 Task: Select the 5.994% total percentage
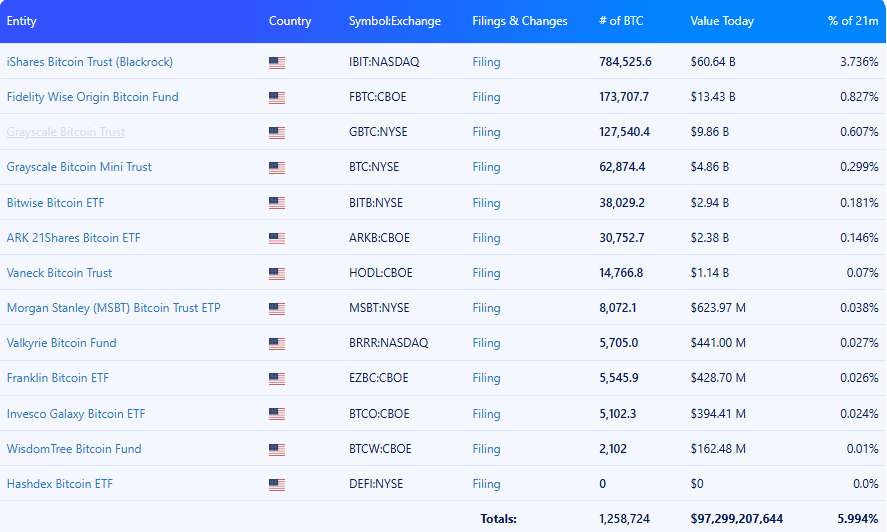tap(858, 519)
